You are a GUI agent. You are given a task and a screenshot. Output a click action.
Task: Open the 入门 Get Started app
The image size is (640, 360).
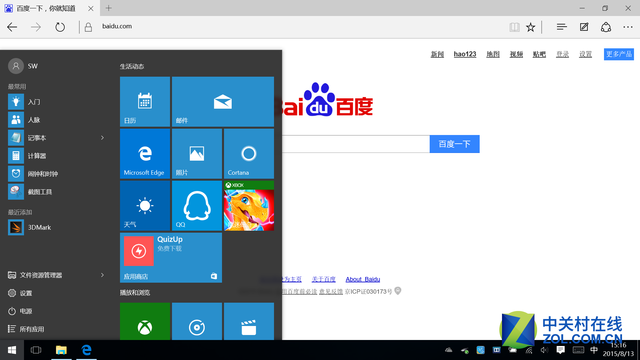click(x=57, y=102)
